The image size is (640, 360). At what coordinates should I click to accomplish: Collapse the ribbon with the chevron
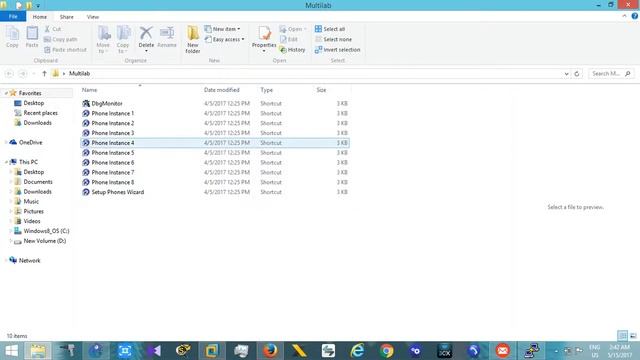[624, 16]
